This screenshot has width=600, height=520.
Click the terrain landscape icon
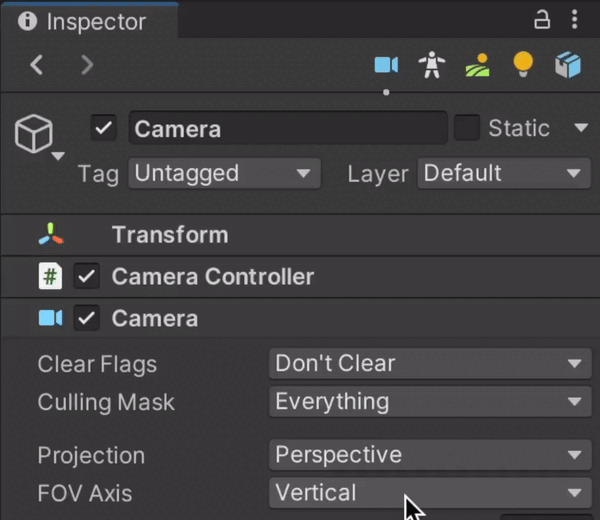(x=477, y=65)
